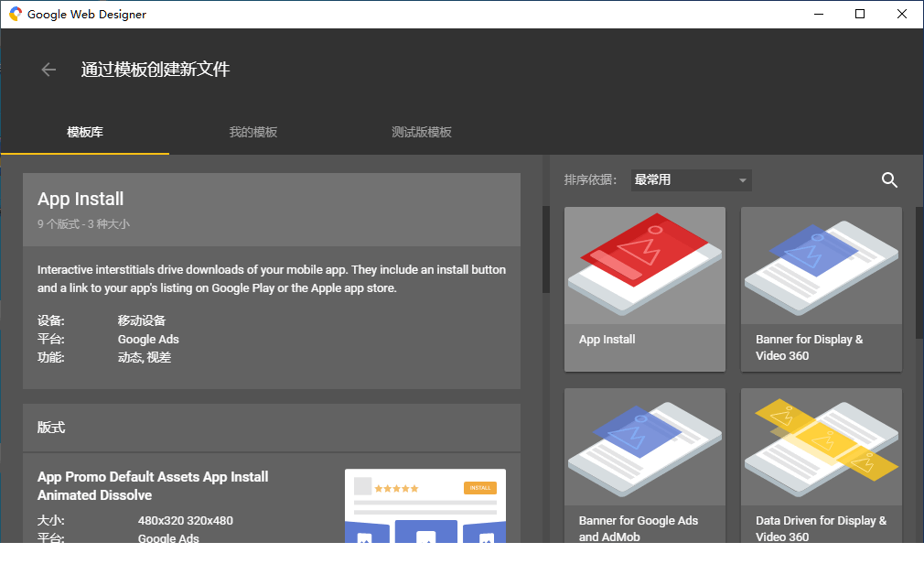The height and width of the screenshot is (564, 924).
Task: Click the 动态, 视差 features value
Action: tap(145, 357)
